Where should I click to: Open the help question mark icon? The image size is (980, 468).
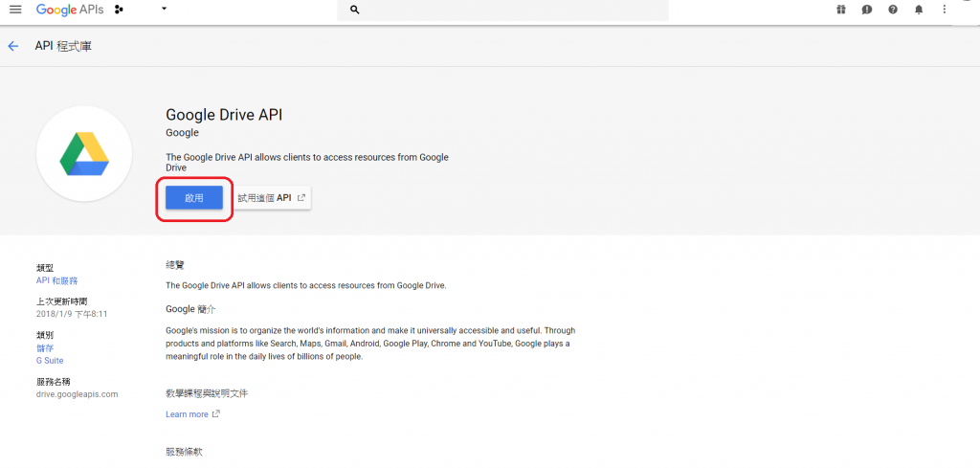[x=893, y=10]
